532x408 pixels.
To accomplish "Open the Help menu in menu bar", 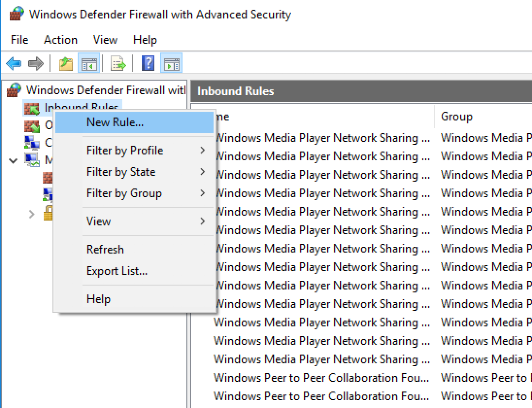I will 145,40.
